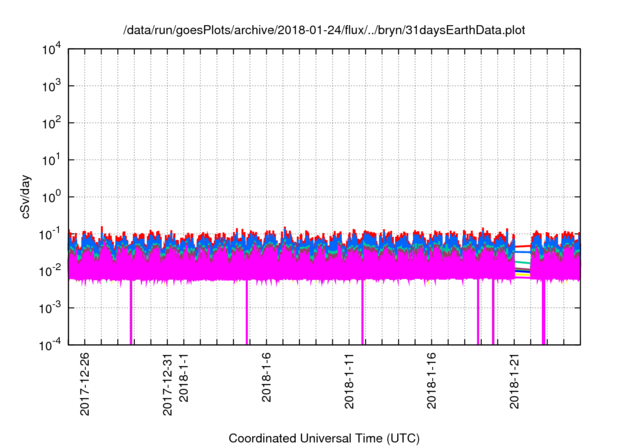Click the 10^4 y-axis tick label
This screenshot has height=448, width=640.
click(x=51, y=49)
